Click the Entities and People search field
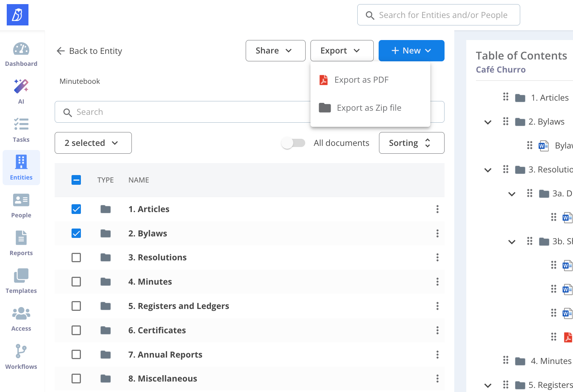The width and height of the screenshot is (573, 392). (443, 15)
